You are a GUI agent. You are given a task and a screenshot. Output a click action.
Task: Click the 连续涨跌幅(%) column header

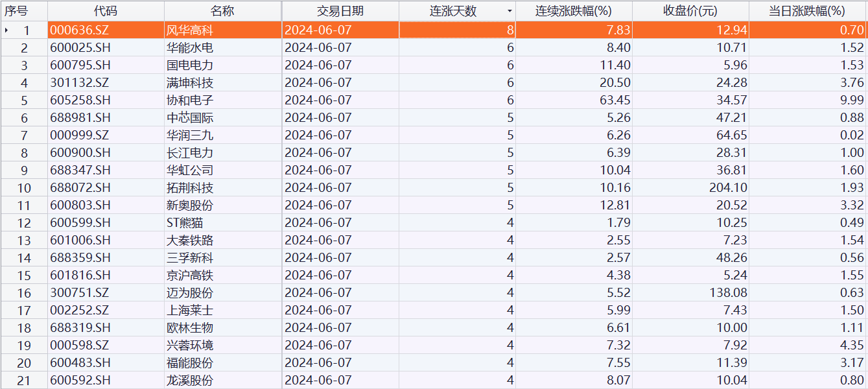[574, 11]
